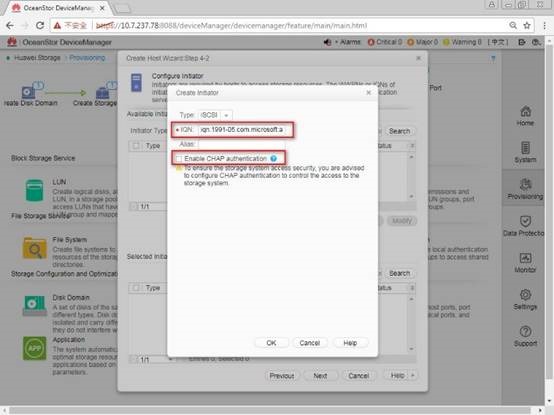Close the Create Initiator dialog
Screen dimensions: 554x415
click(x=369, y=93)
